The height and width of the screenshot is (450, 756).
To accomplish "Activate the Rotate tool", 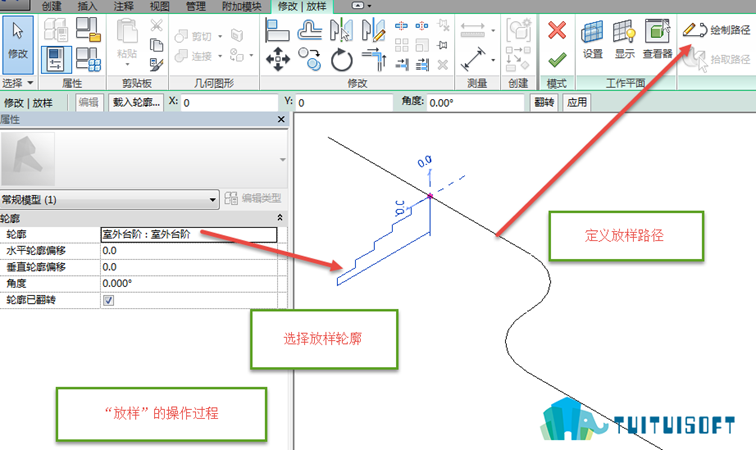I will point(342,60).
